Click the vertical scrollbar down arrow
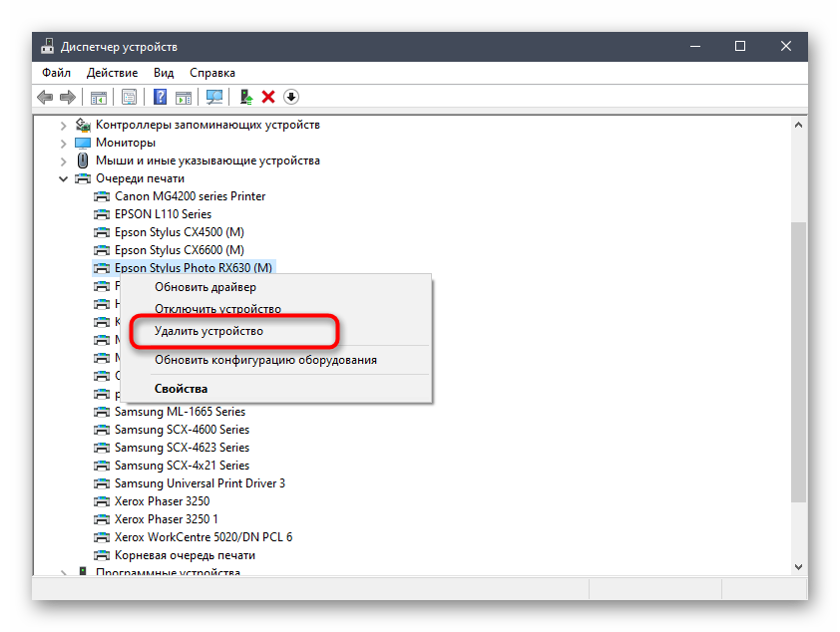 (798, 566)
